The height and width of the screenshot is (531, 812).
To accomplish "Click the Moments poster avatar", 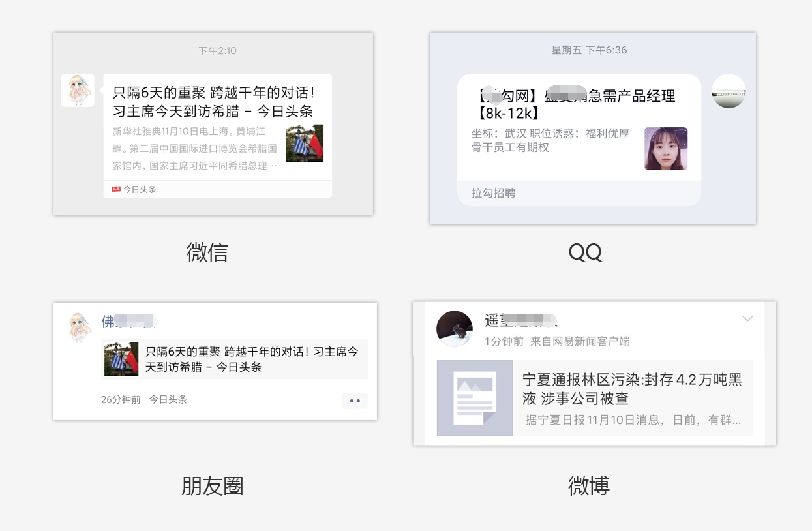I will click(x=81, y=326).
